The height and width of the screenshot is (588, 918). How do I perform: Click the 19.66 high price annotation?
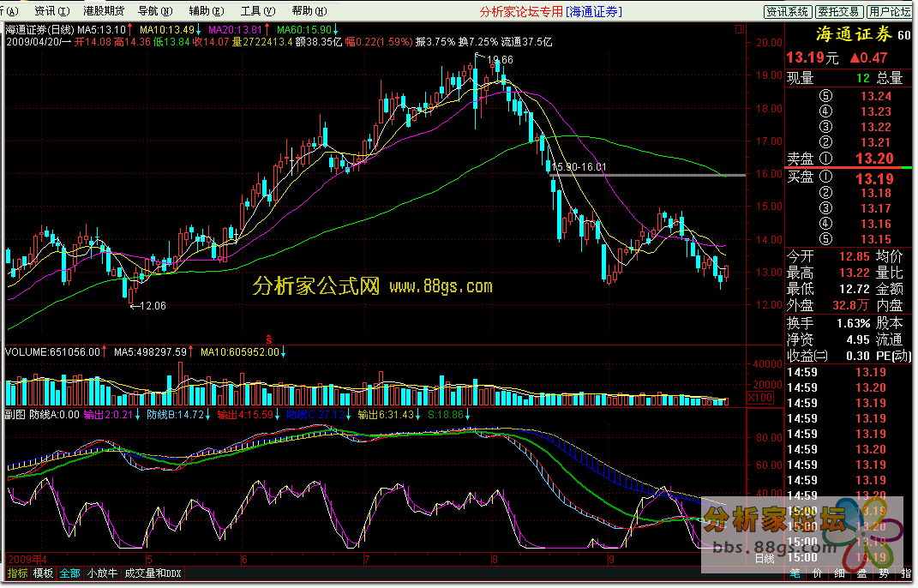pyautogui.click(x=500, y=60)
